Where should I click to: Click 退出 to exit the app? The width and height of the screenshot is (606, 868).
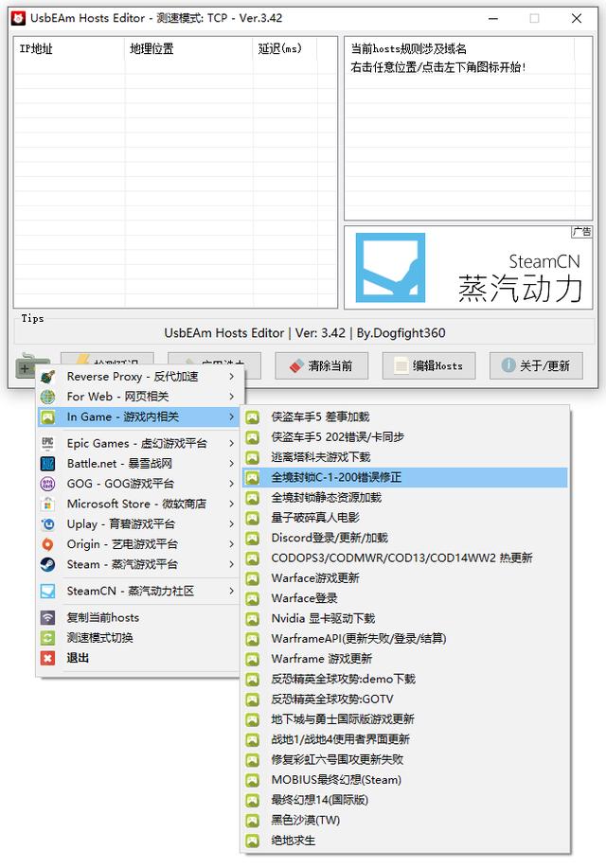(138, 658)
